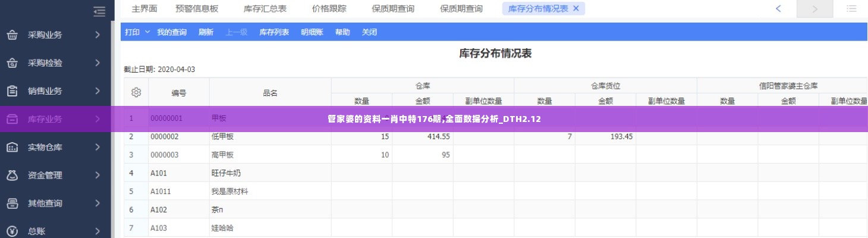868x238 pixels.
Task: Open the tab list menu icon
Action: point(851,9)
